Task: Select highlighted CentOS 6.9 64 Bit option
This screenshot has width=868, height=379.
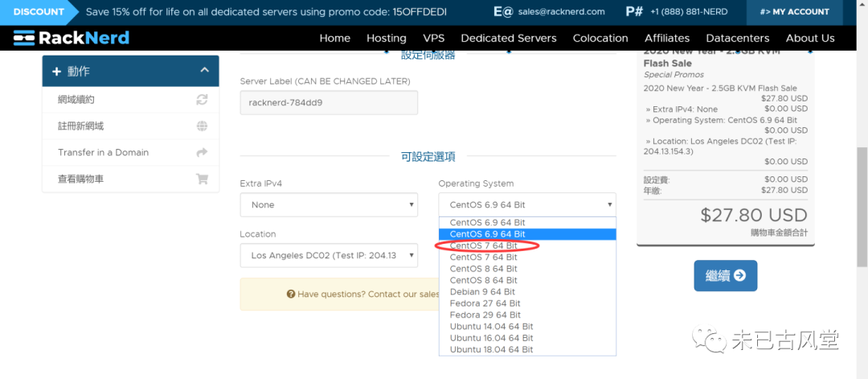Action: tap(527, 234)
